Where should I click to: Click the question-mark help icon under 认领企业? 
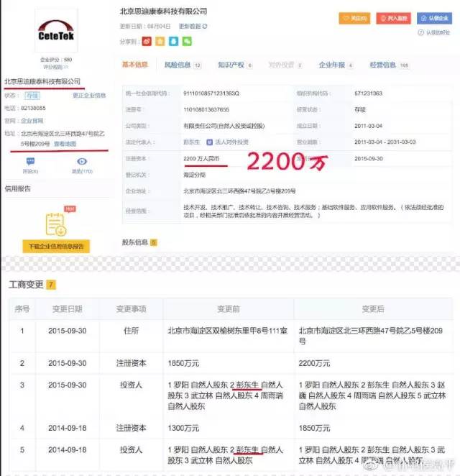[420, 32]
